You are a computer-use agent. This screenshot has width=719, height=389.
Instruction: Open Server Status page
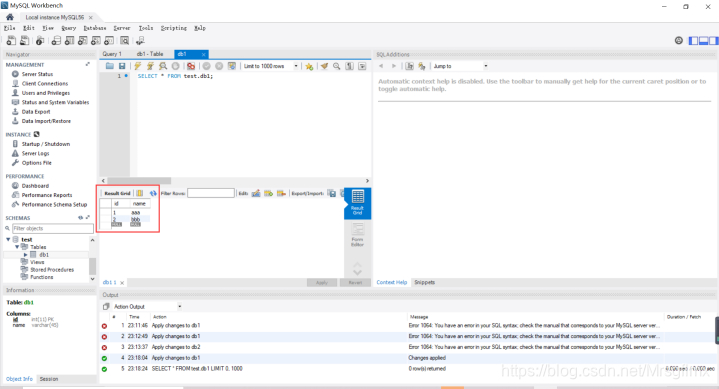[37, 74]
